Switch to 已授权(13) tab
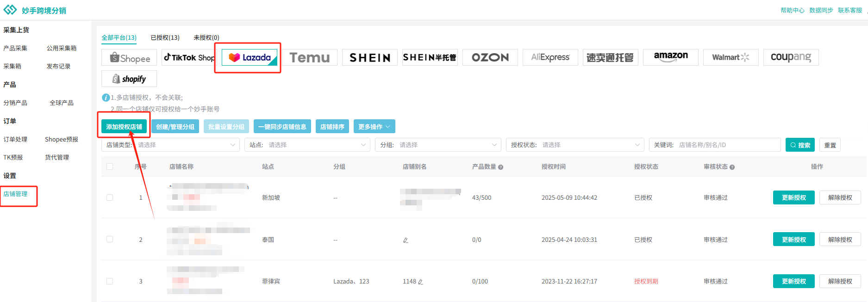The width and height of the screenshot is (868, 302). [x=165, y=37]
